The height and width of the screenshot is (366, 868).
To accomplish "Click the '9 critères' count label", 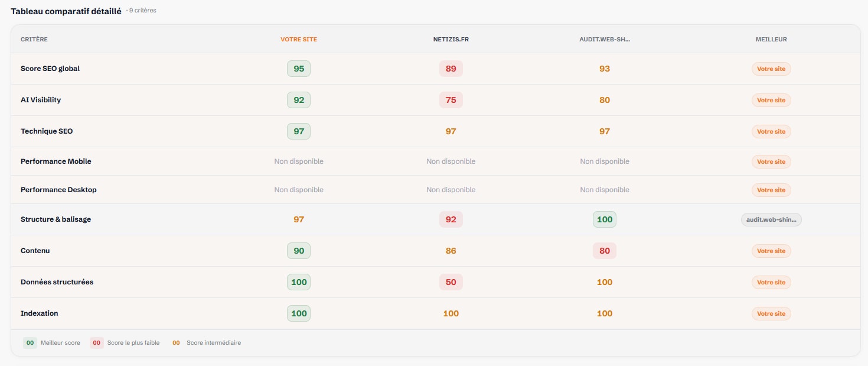I will coord(141,11).
